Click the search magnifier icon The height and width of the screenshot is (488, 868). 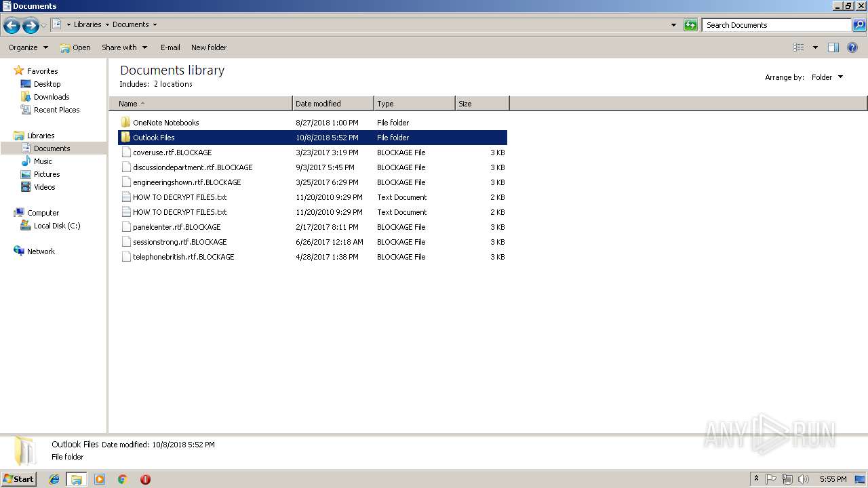(x=859, y=25)
